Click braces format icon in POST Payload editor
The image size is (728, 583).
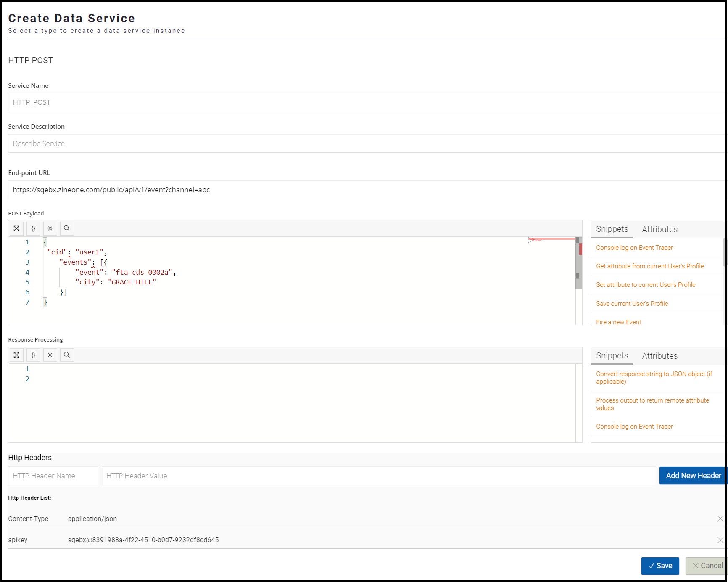pyautogui.click(x=33, y=228)
